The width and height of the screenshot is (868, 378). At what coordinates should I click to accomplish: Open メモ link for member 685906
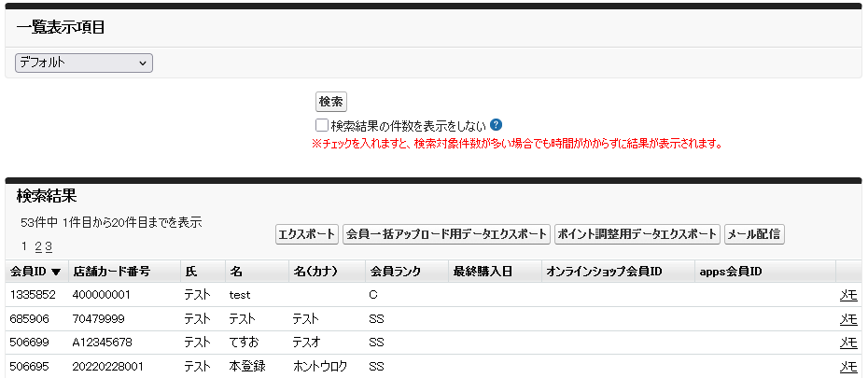tap(848, 319)
